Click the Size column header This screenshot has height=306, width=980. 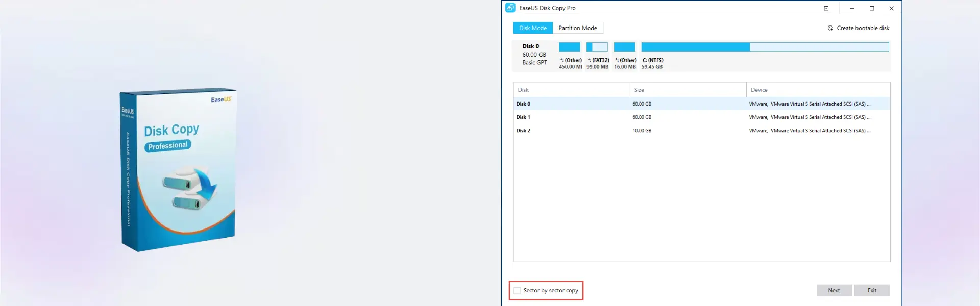click(688, 90)
